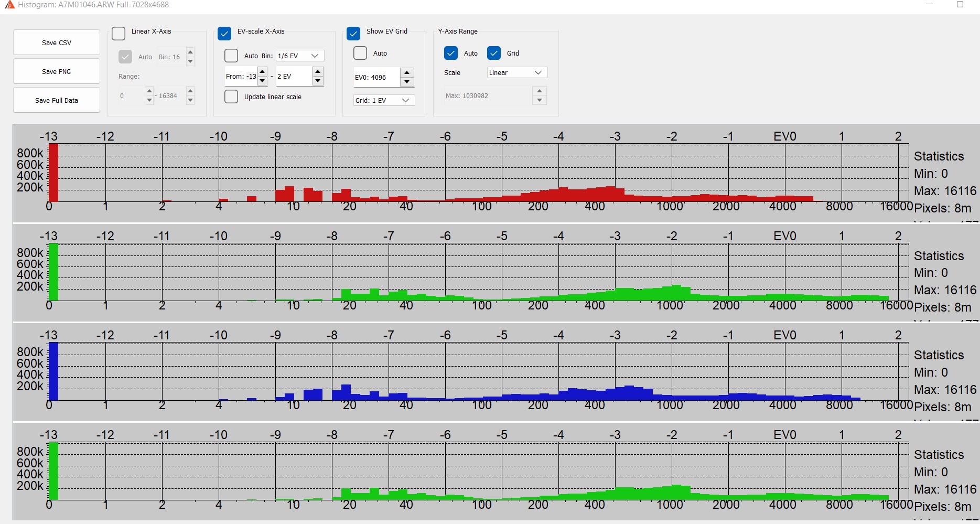Uncheck the Y-Axis Grid checkbox
980x524 pixels.
(494, 53)
